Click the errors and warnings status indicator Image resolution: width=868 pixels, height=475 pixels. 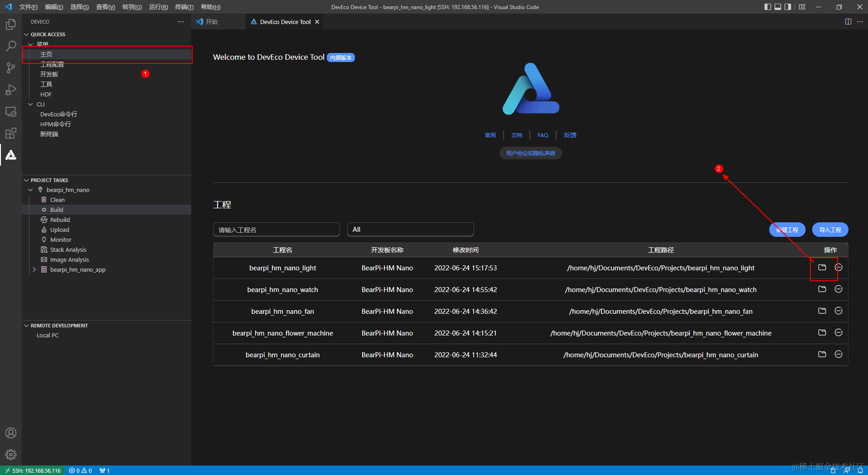pos(81,470)
